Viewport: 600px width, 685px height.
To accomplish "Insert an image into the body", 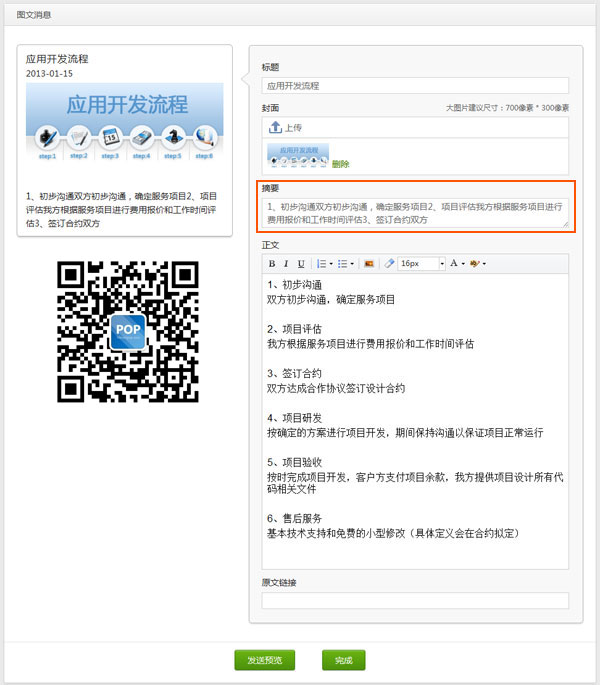I will pyautogui.click(x=369, y=264).
